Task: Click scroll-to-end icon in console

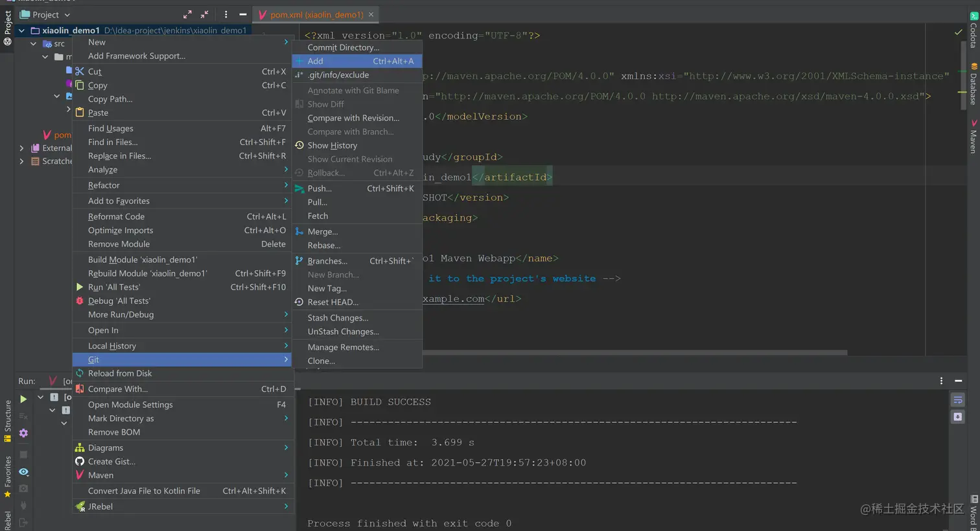Action: [958, 417]
